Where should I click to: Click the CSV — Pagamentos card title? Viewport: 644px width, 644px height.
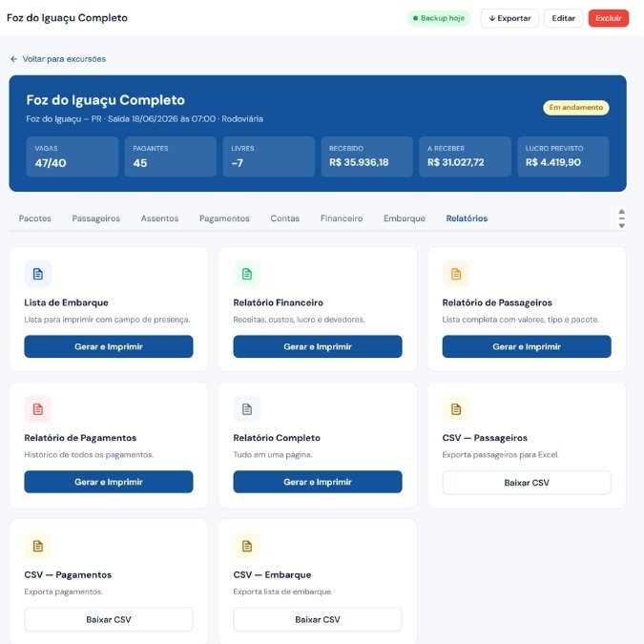tap(68, 574)
